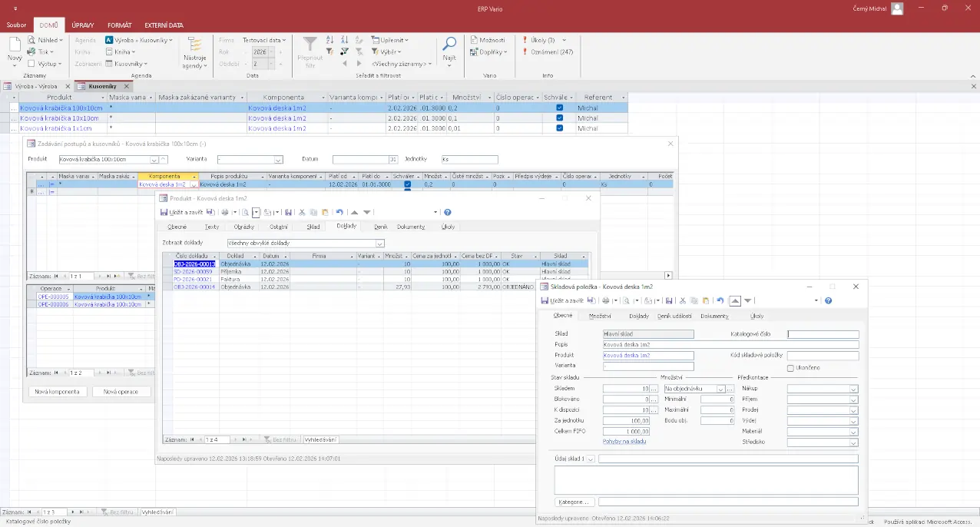Viewport: 980px width, 527px height.
Task: Expand the Zobrazit doklady dropdown
Action: pos(379,244)
